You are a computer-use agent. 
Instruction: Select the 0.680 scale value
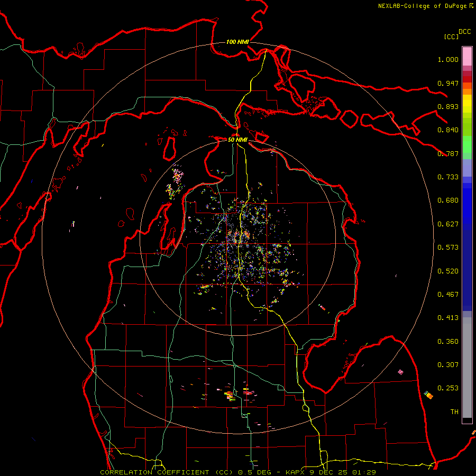tap(448, 200)
